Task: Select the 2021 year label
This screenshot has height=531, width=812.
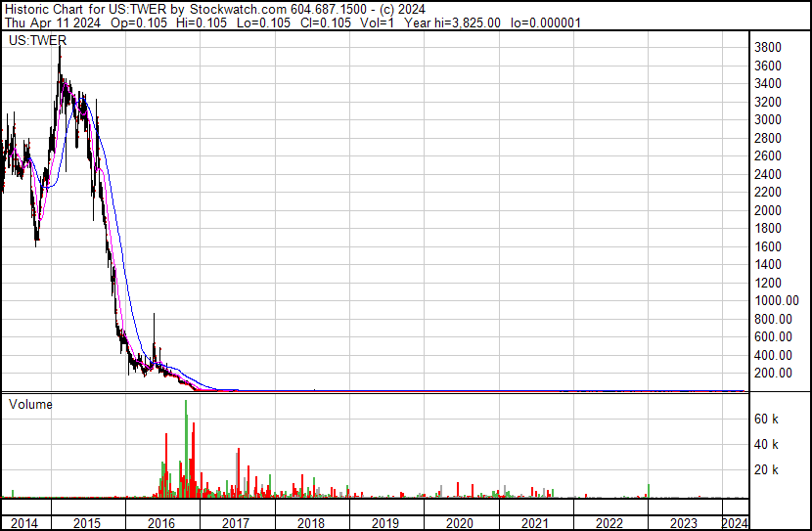Action: tap(535, 523)
